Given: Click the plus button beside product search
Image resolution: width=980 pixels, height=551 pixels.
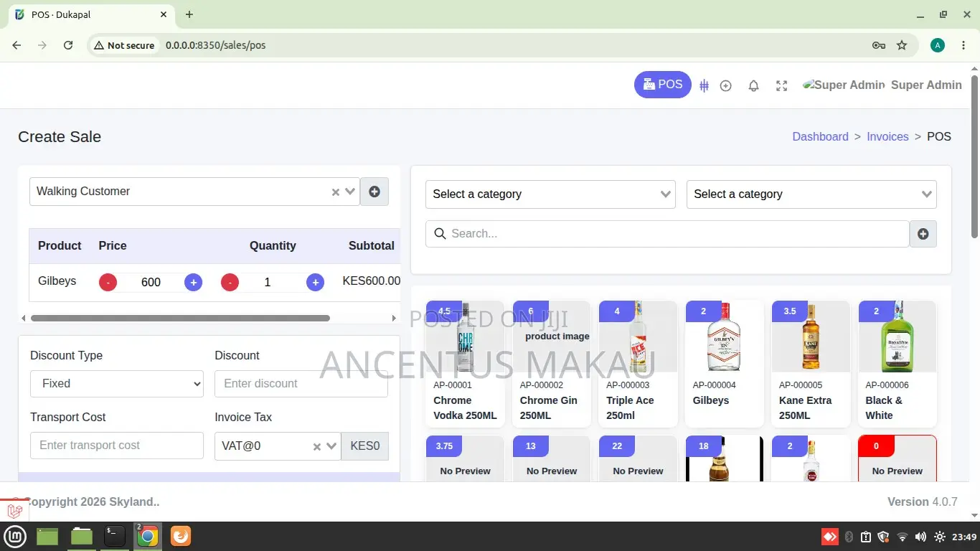Looking at the screenshot, I should 923,234.
